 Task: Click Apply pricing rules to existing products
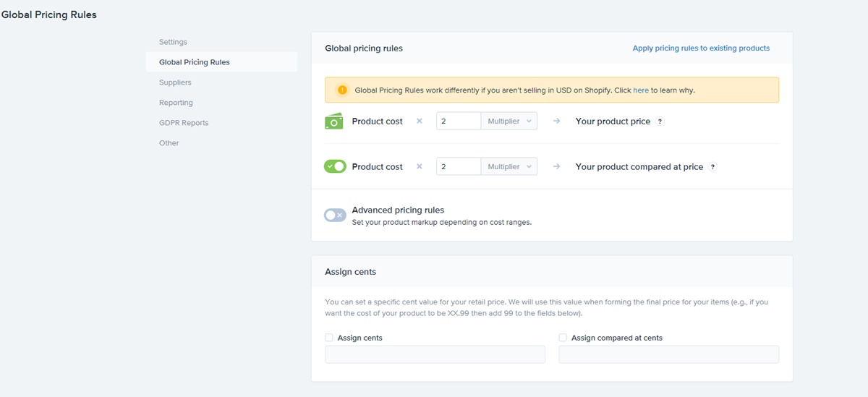(701, 48)
